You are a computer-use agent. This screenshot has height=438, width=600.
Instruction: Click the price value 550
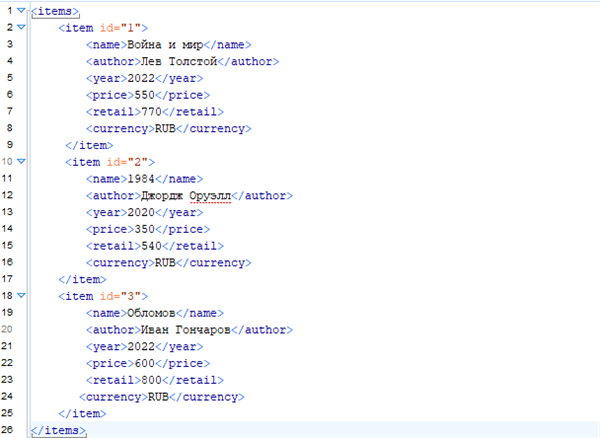click(144, 94)
